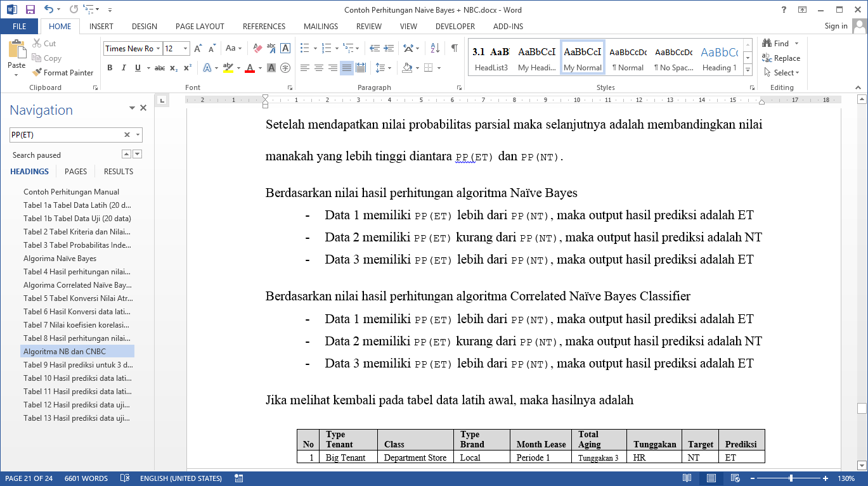This screenshot has width=868, height=486.
Task: Click the Save icon in quick access toolbar
Action: pyautogui.click(x=30, y=10)
